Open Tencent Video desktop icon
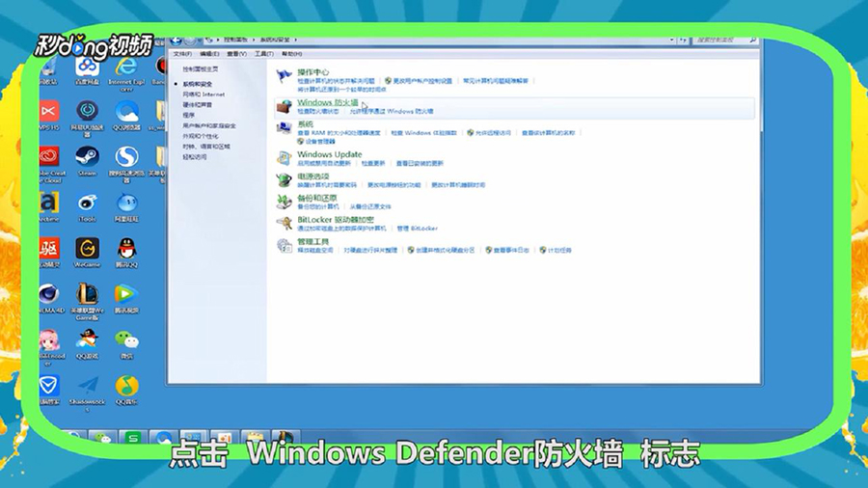The height and width of the screenshot is (488, 868). pyautogui.click(x=126, y=295)
